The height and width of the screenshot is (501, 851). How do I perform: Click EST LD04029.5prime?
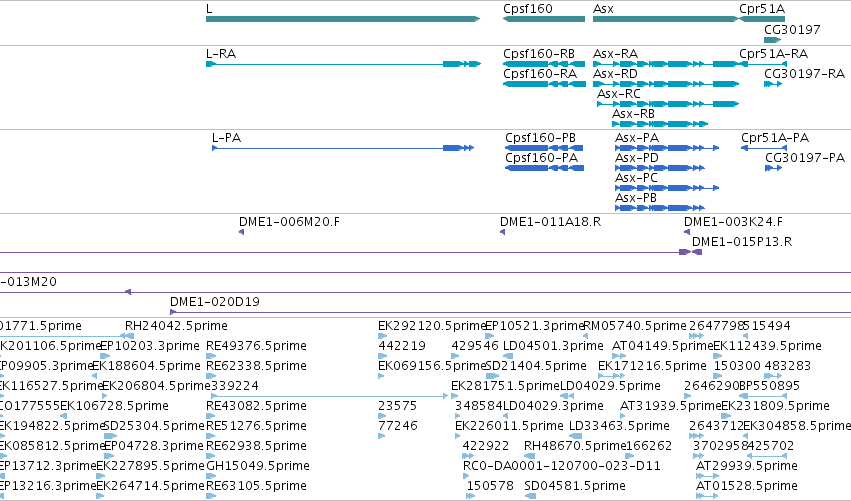(610, 386)
